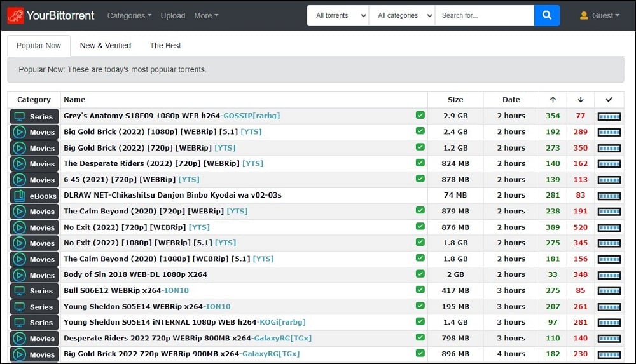Click the Search for input field
This screenshot has width=636, height=364.
tap(484, 15)
